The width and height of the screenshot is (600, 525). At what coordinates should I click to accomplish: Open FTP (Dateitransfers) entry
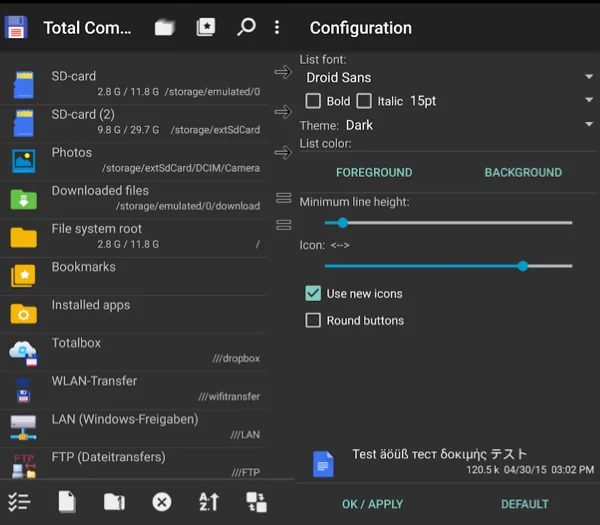134,464
